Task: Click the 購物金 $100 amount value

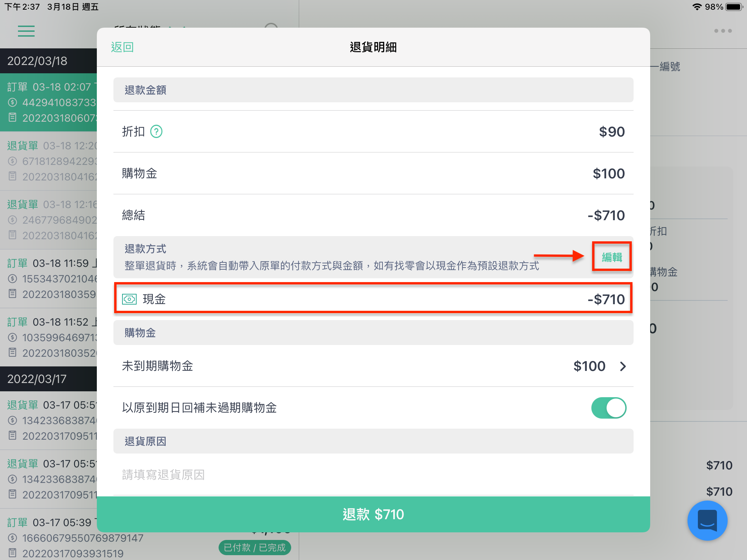Action: [609, 174]
